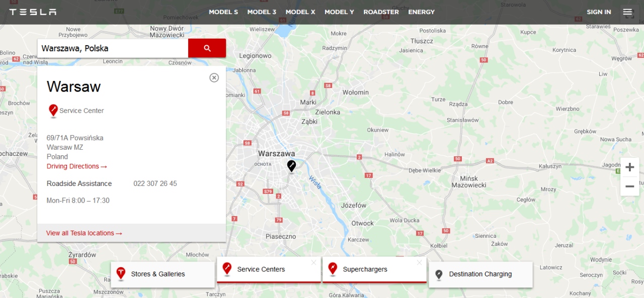Click the Dębe Wielkie label on map
Viewport: 644px width, 298px height.
(425, 170)
